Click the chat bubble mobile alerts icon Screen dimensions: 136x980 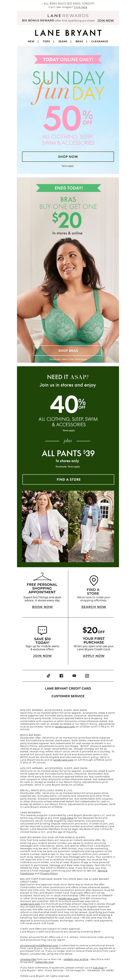(42, 630)
